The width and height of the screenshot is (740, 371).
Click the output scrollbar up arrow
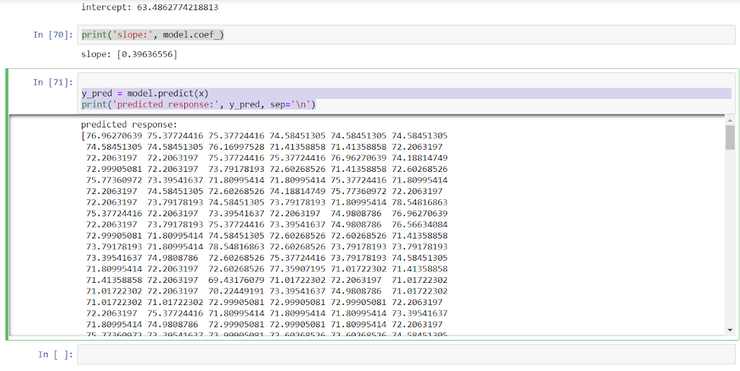(730, 120)
